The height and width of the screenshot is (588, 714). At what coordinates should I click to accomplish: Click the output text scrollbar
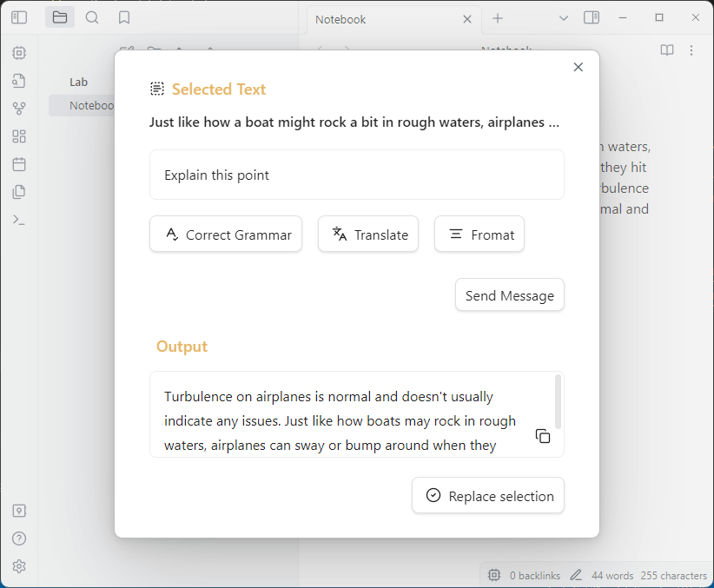pos(558,402)
